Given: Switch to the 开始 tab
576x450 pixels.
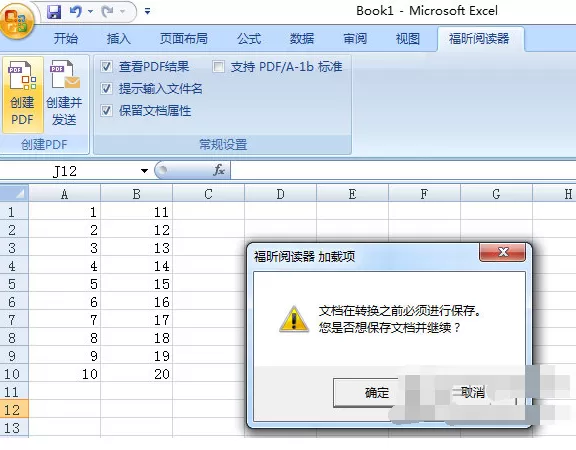Looking at the screenshot, I should click(x=66, y=39).
